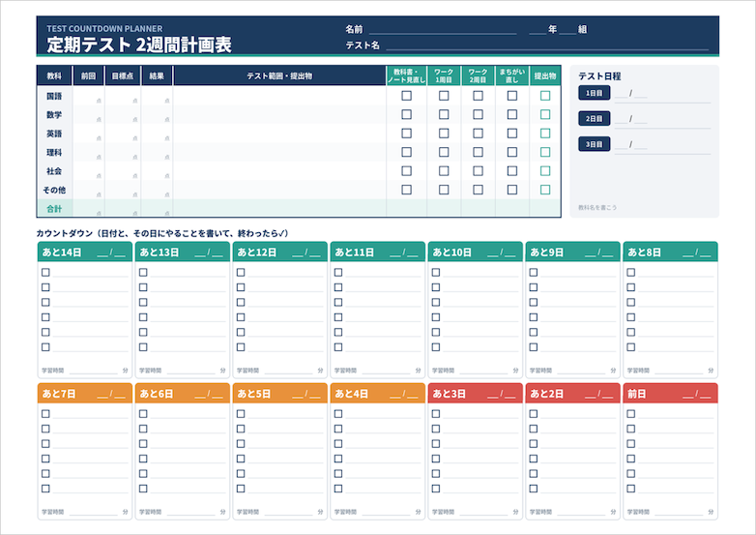Click the title 定期テスト 2週間計画表

[139, 45]
